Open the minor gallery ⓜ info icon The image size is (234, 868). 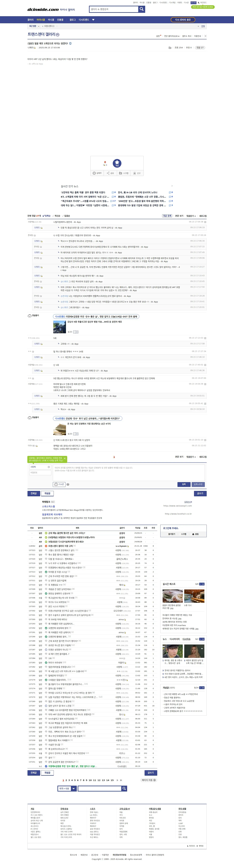click(x=57, y=35)
